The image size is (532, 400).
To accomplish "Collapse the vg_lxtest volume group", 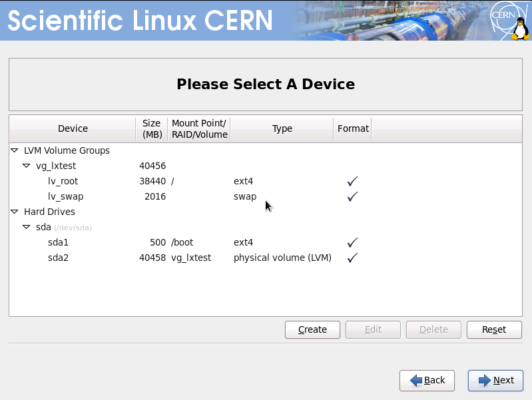I will (x=26, y=166).
